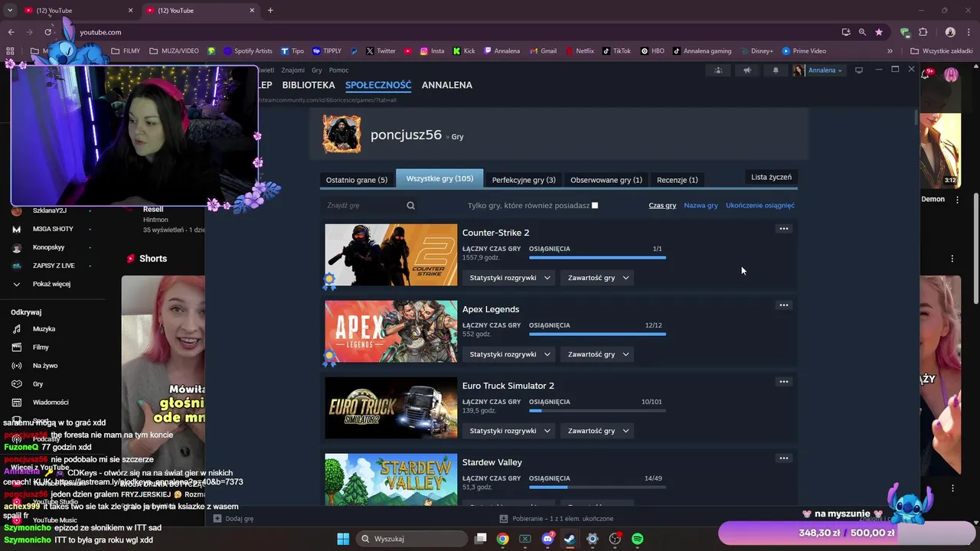Open Chrome extensions puzzle icon

923,32
